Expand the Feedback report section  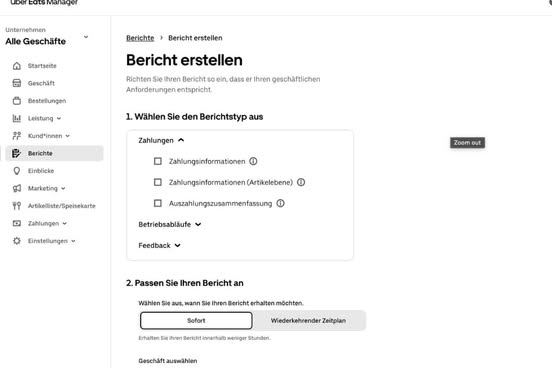159,245
